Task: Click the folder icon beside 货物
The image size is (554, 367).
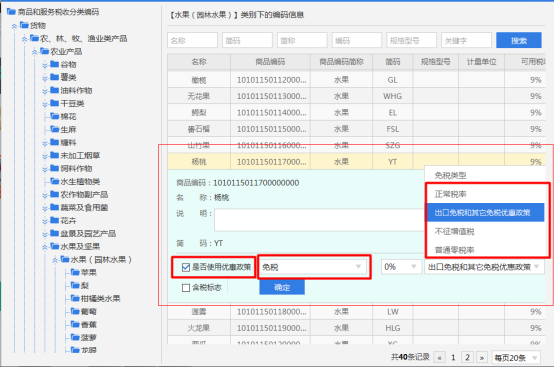Action: click(x=24, y=25)
